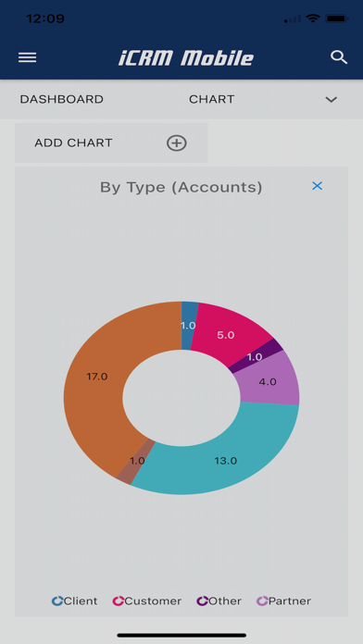Select the orange 17.0 donut slice

(x=96, y=377)
